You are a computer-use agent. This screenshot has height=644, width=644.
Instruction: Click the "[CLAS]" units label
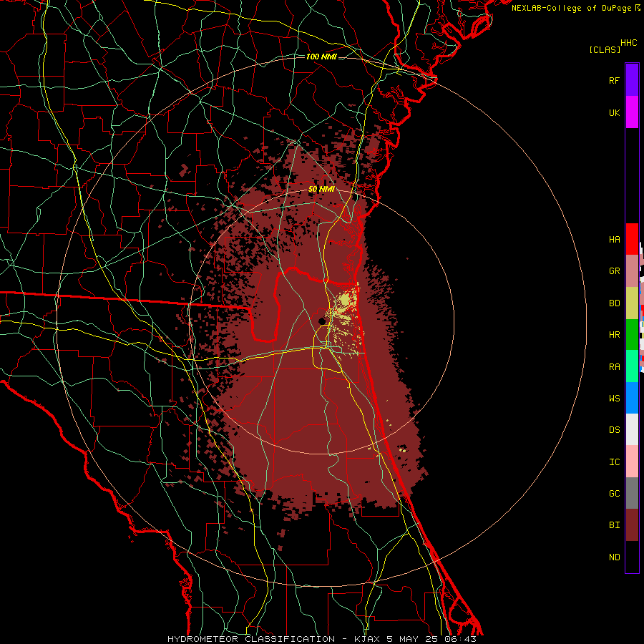605,49
